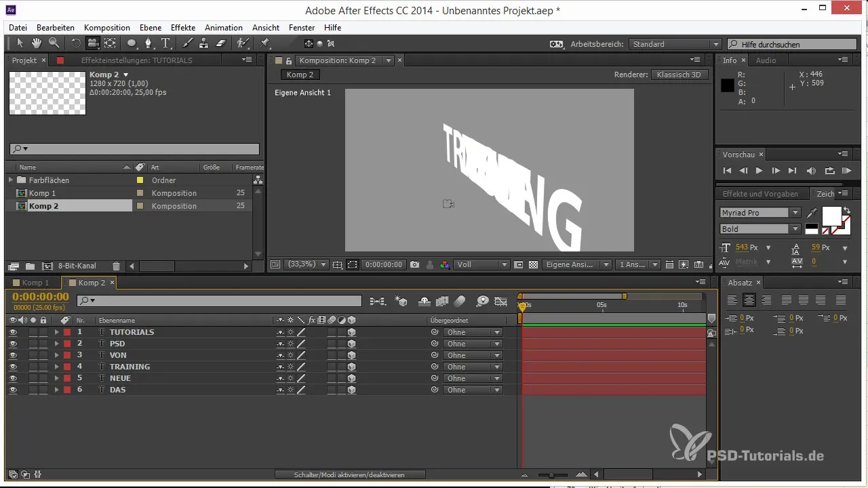Hide the NEUE layer
The width and height of the screenshot is (868, 488).
click(x=13, y=378)
